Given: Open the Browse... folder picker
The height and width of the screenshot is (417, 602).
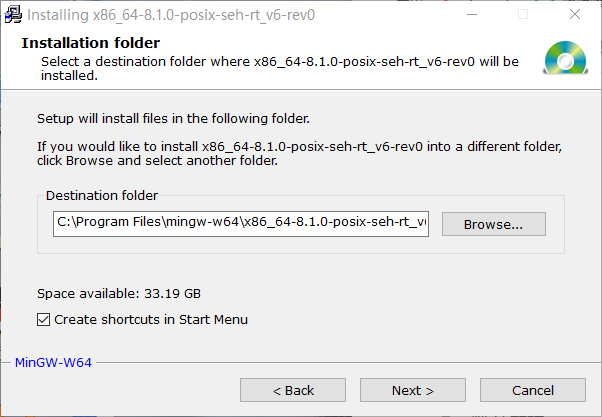Looking at the screenshot, I should [494, 224].
